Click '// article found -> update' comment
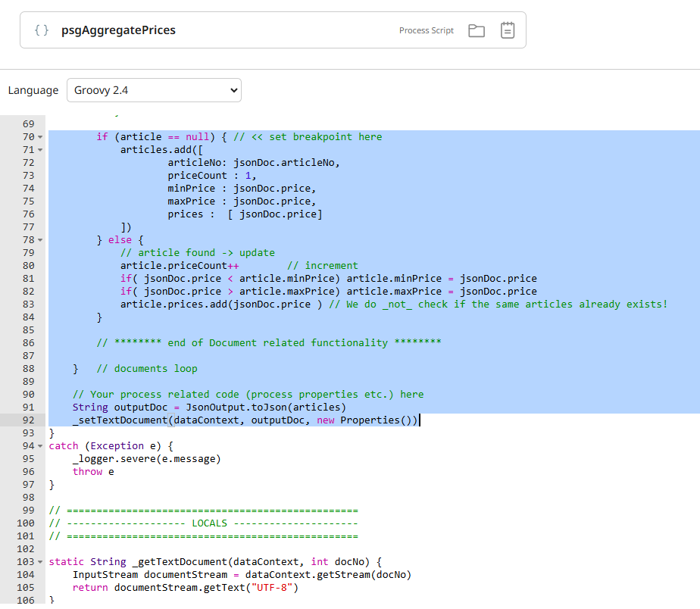Viewport: 700px width, 609px height. click(x=197, y=253)
